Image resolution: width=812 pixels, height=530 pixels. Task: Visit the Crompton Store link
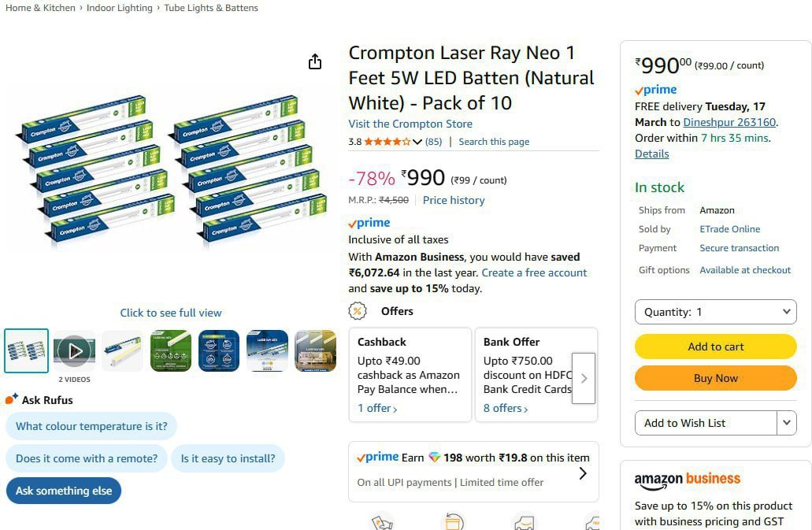(x=410, y=124)
